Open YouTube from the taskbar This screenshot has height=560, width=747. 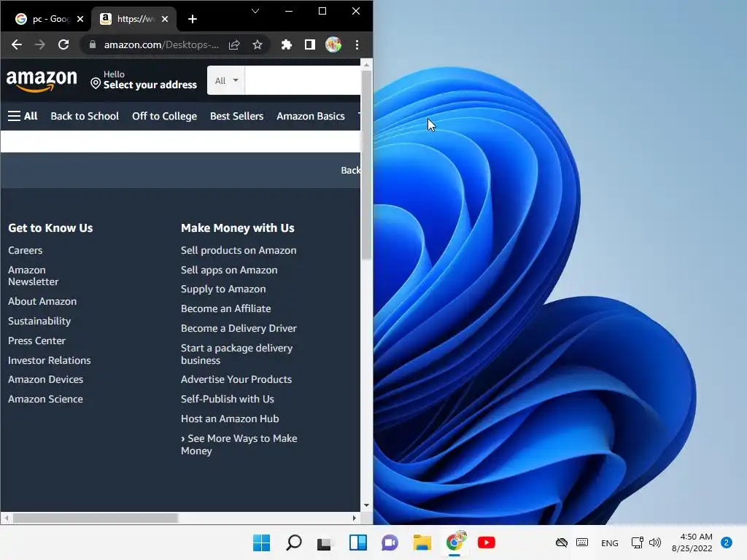pyautogui.click(x=487, y=542)
